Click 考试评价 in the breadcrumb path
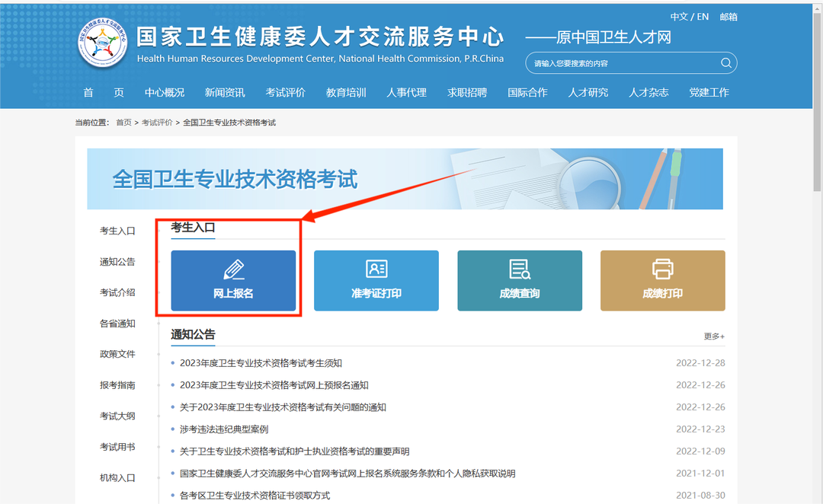The height and width of the screenshot is (504, 823). [x=157, y=123]
